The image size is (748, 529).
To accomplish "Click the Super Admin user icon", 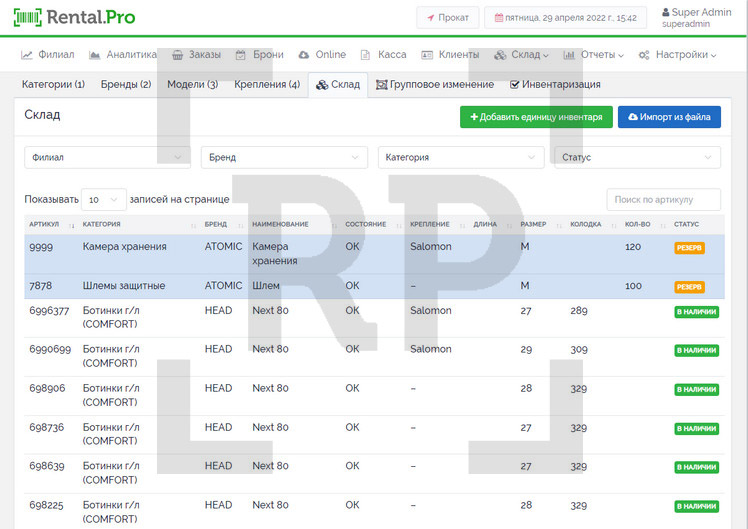I will (x=668, y=12).
